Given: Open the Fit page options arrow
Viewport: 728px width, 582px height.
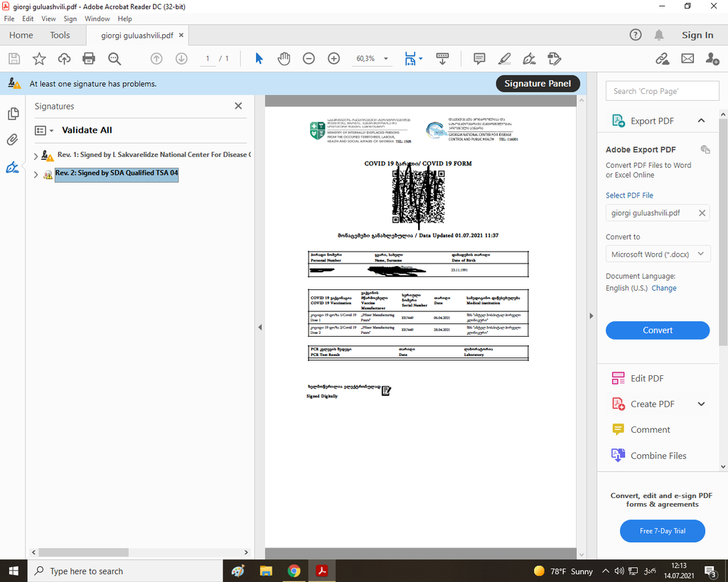Looking at the screenshot, I should coord(421,58).
